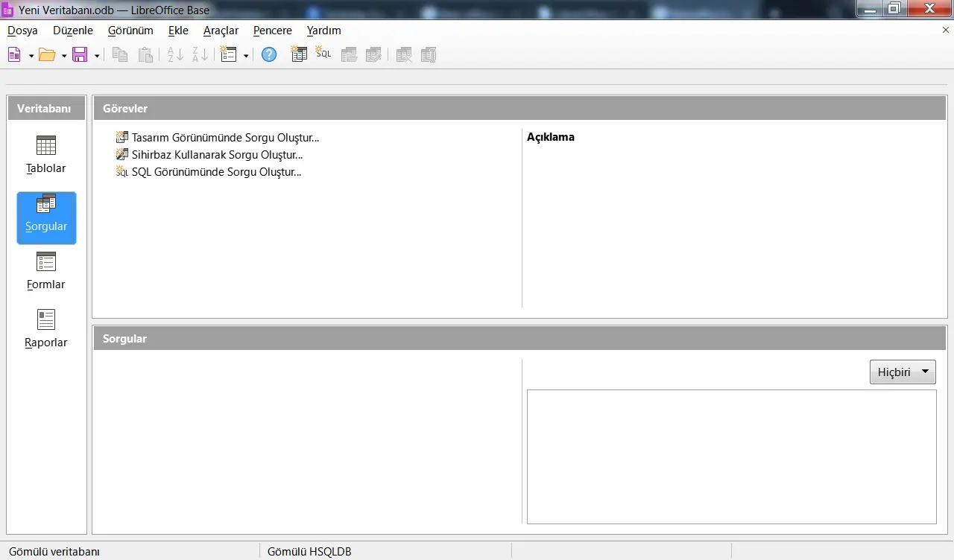Open the Hiçbiri preview dropdown
The image size is (954, 560).
(903, 372)
